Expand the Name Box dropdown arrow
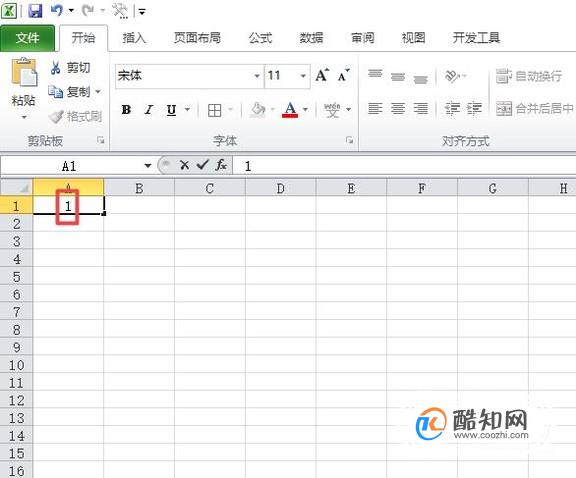This screenshot has height=478, width=576. coord(148,166)
